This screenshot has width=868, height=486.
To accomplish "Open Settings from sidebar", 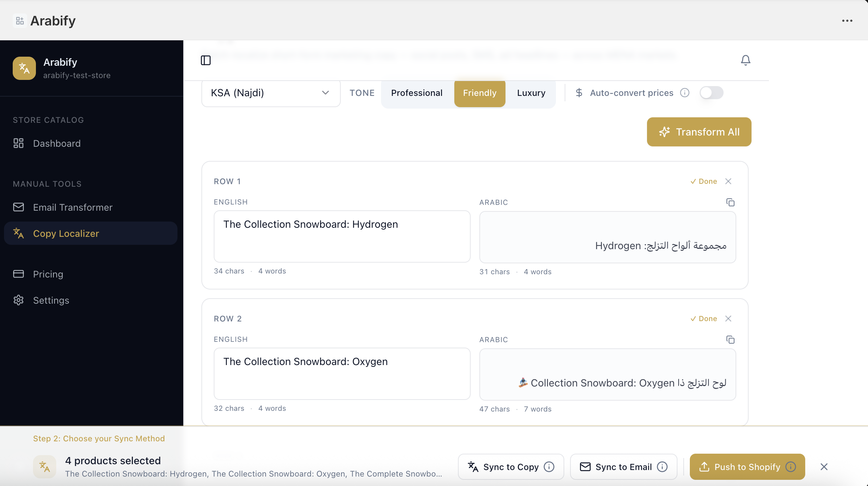I will pyautogui.click(x=51, y=300).
